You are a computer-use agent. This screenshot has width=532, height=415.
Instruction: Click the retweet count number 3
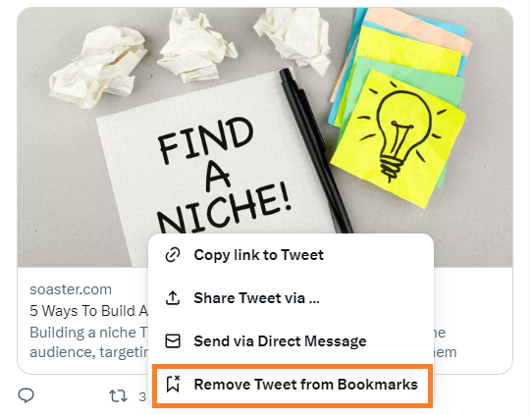(x=142, y=396)
